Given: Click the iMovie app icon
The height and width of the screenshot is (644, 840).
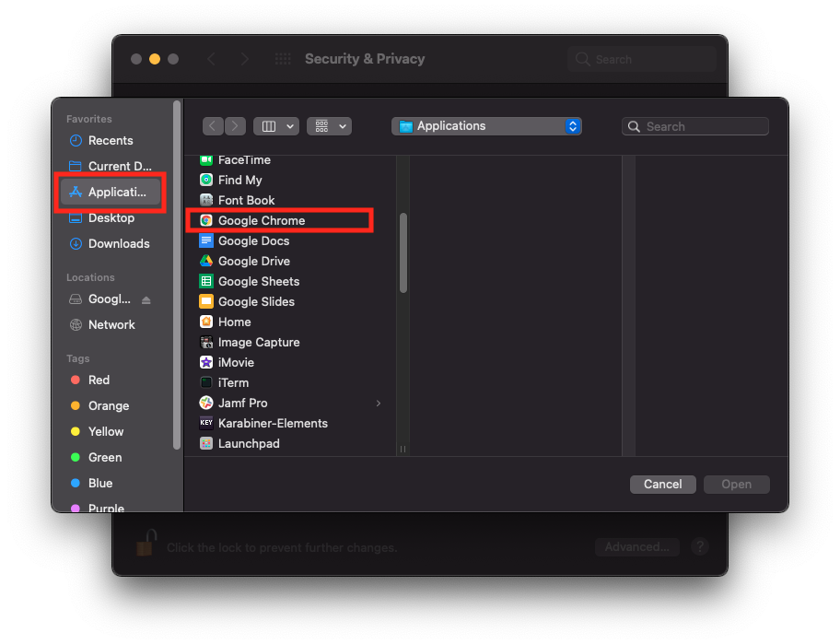Looking at the screenshot, I should click(206, 362).
